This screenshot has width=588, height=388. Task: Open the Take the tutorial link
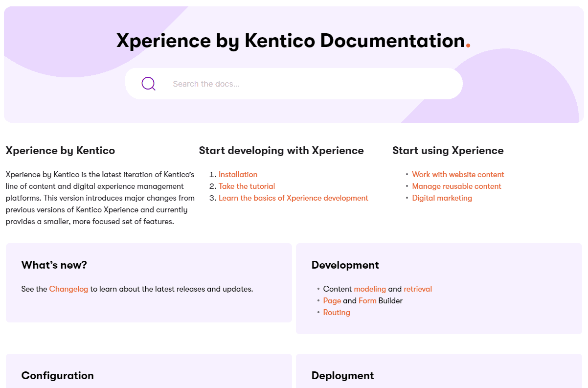[x=247, y=186]
